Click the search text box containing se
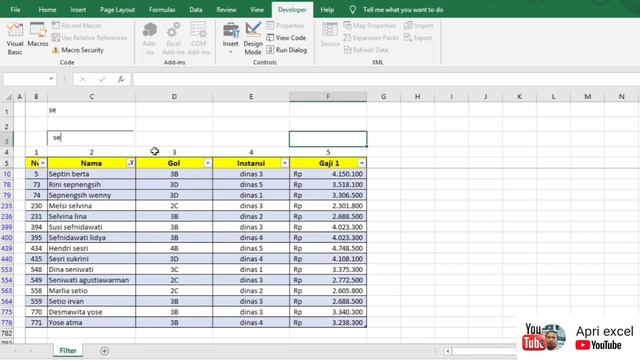640x360 pixels. point(90,138)
